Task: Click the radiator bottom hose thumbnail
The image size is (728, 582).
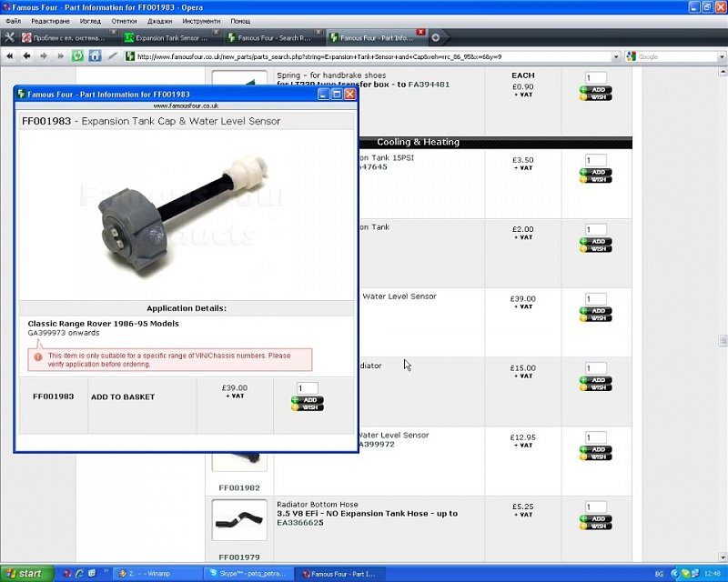Action: pyautogui.click(x=239, y=520)
